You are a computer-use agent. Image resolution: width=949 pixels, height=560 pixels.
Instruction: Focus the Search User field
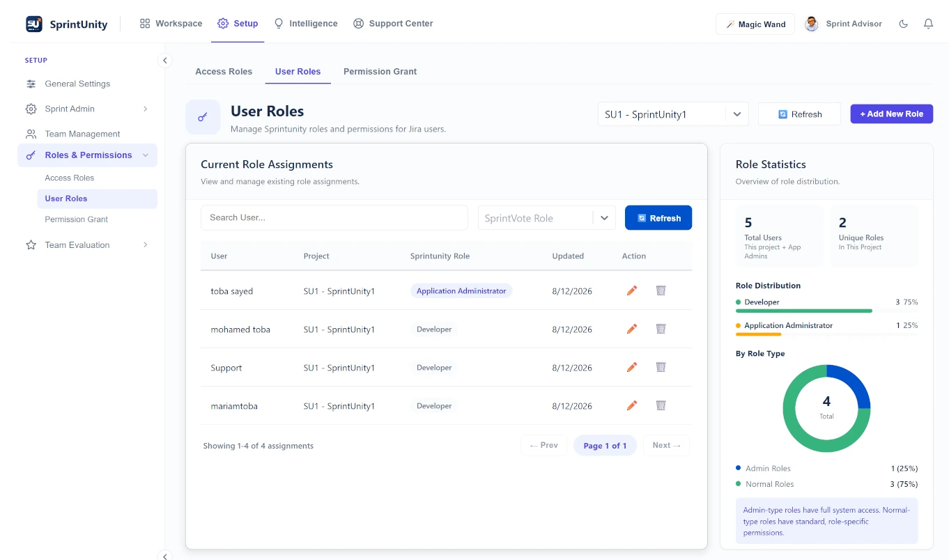coord(334,217)
